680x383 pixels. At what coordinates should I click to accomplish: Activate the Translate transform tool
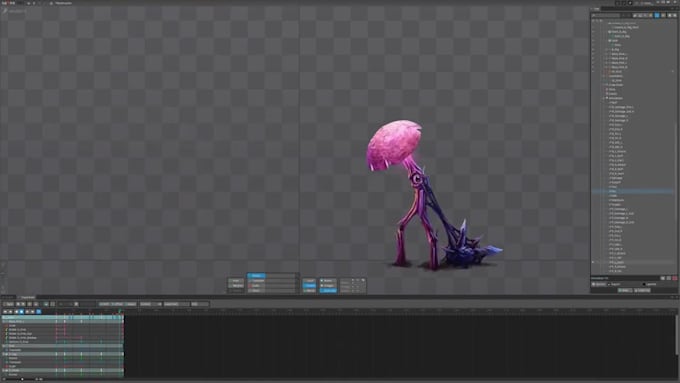tap(256, 281)
